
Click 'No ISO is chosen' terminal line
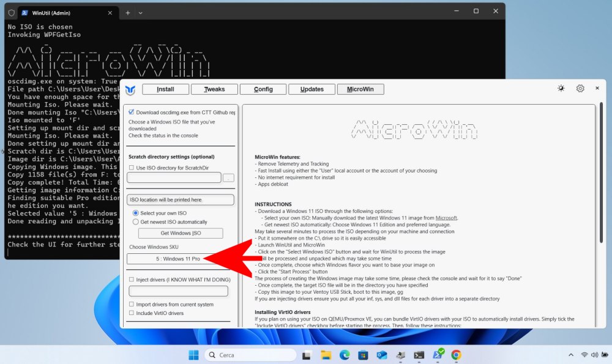tap(40, 27)
